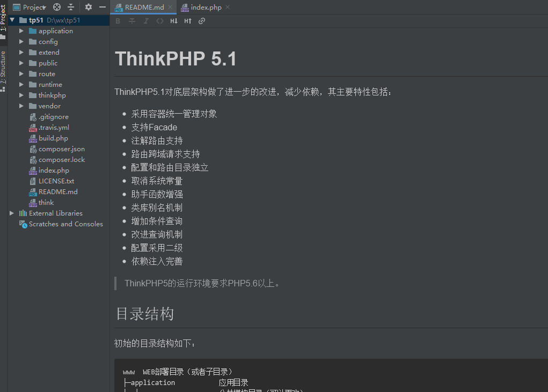The width and height of the screenshot is (548, 392).
Task: Expand the thinkphp folder
Action: pyautogui.click(x=21, y=95)
